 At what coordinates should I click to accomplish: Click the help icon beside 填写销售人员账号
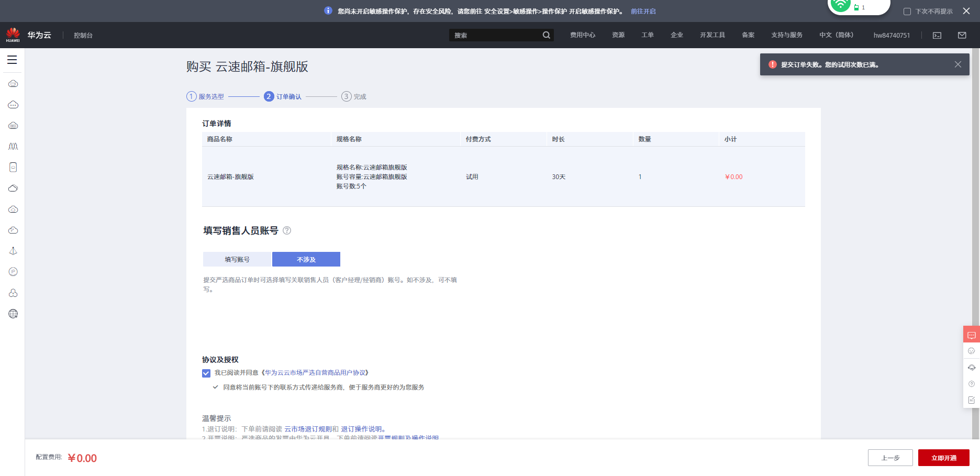[x=287, y=230]
